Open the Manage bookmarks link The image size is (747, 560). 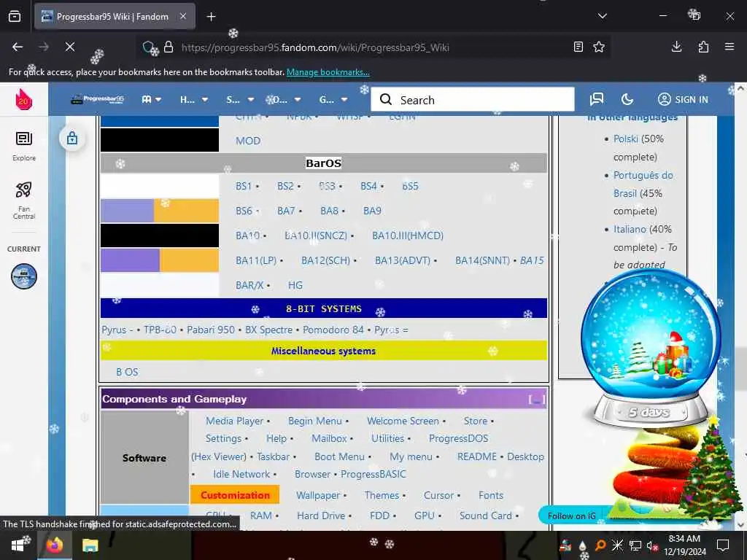pyautogui.click(x=328, y=72)
